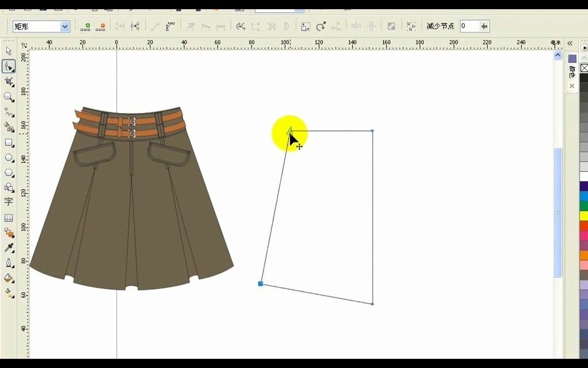The height and width of the screenshot is (368, 588).
Task: Click the Select All Nodes button
Action: point(411,26)
